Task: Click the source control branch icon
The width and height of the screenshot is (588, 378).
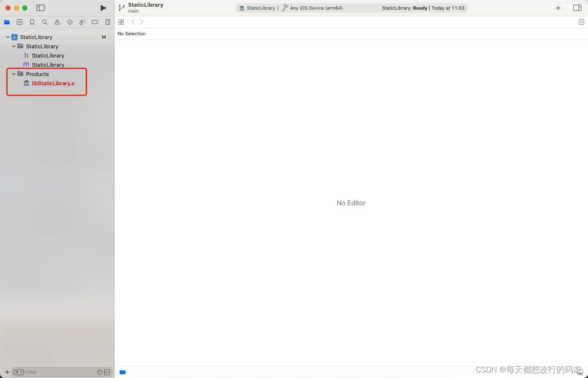Action: pos(121,8)
